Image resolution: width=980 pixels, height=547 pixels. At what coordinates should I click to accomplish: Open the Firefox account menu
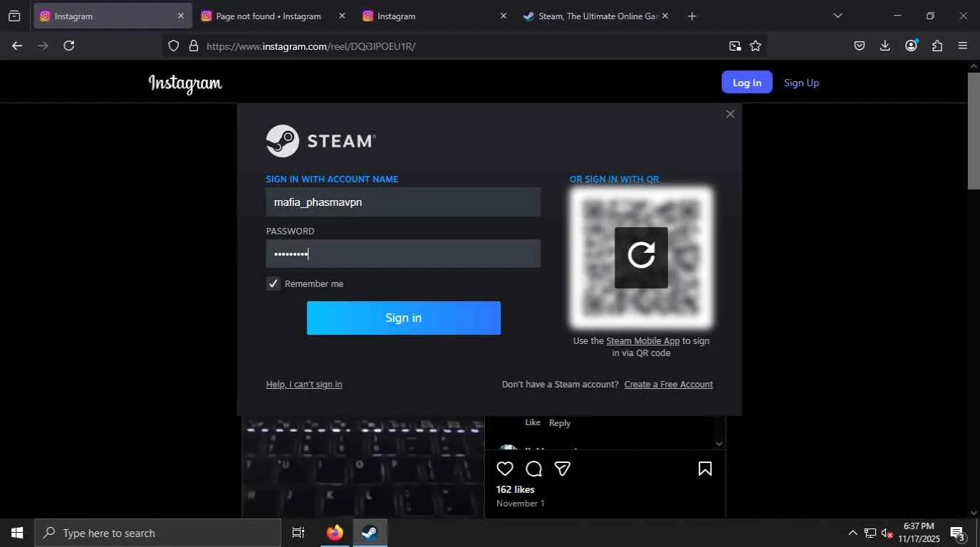pyautogui.click(x=911, y=46)
